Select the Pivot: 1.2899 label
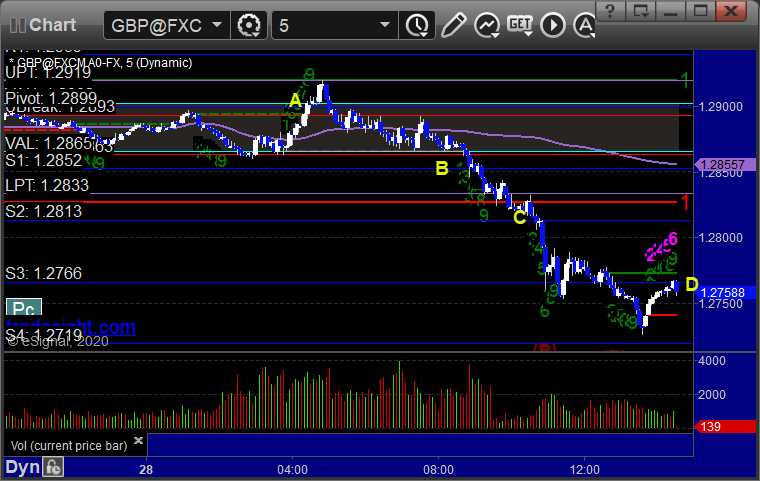This screenshot has width=760, height=481. click(x=51, y=98)
